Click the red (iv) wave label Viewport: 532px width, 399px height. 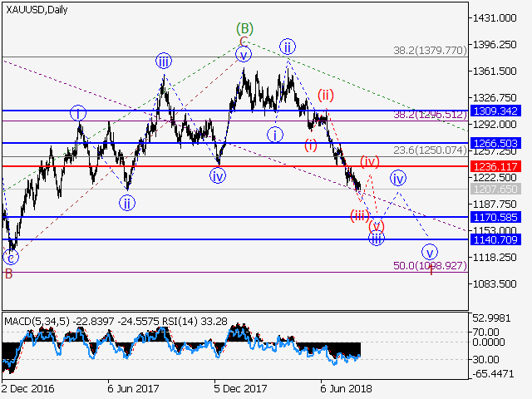369,160
